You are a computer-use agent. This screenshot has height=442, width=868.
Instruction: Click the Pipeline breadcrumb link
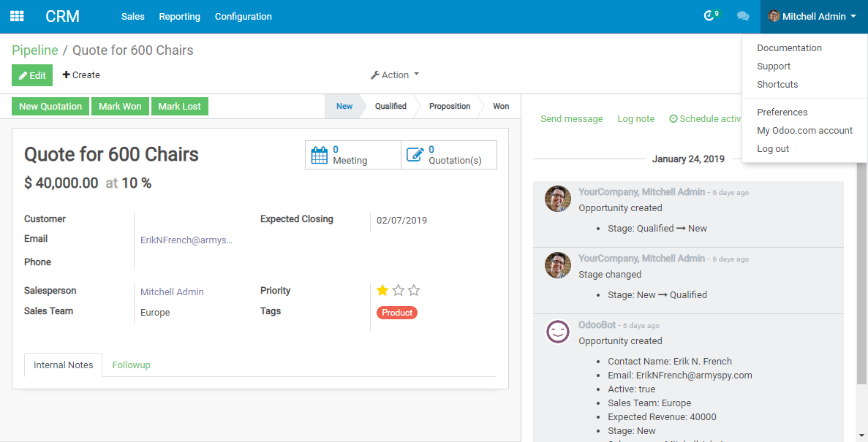pyautogui.click(x=35, y=50)
